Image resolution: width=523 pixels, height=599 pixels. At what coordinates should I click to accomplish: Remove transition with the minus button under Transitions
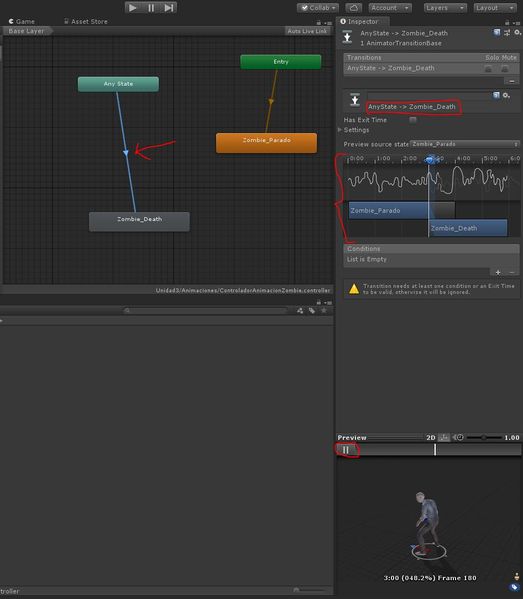[x=512, y=81]
